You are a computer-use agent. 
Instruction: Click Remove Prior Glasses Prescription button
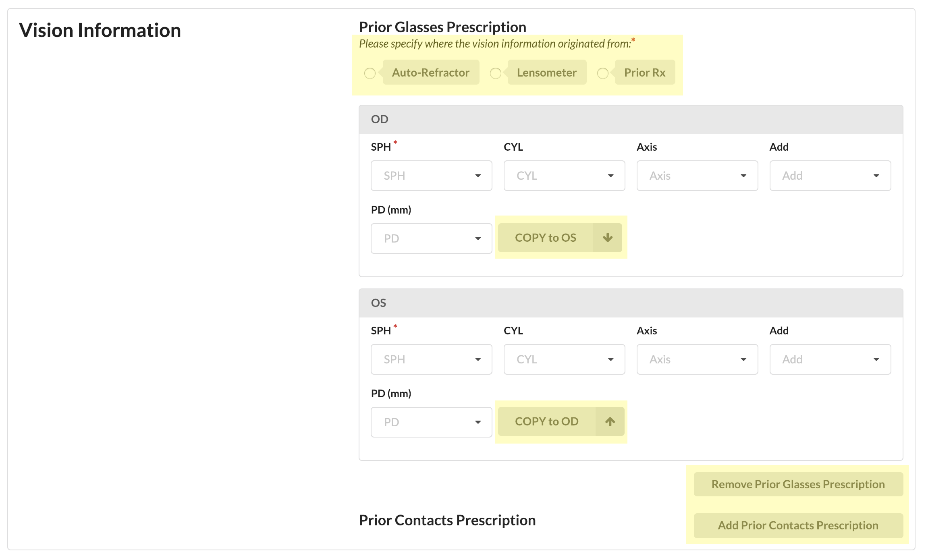coord(798,484)
